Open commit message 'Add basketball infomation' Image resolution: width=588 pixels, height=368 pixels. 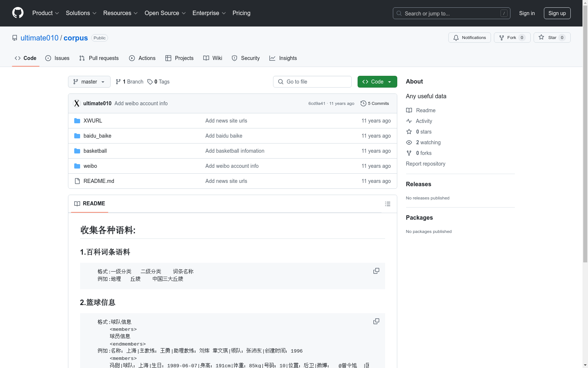(235, 151)
